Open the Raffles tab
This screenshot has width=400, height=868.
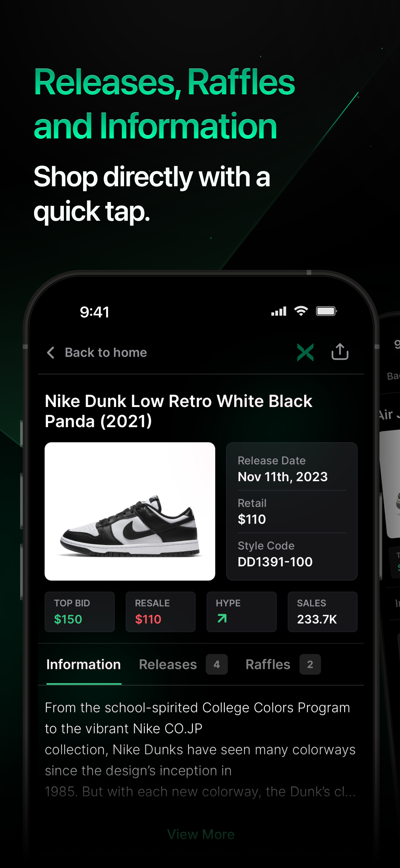268,664
